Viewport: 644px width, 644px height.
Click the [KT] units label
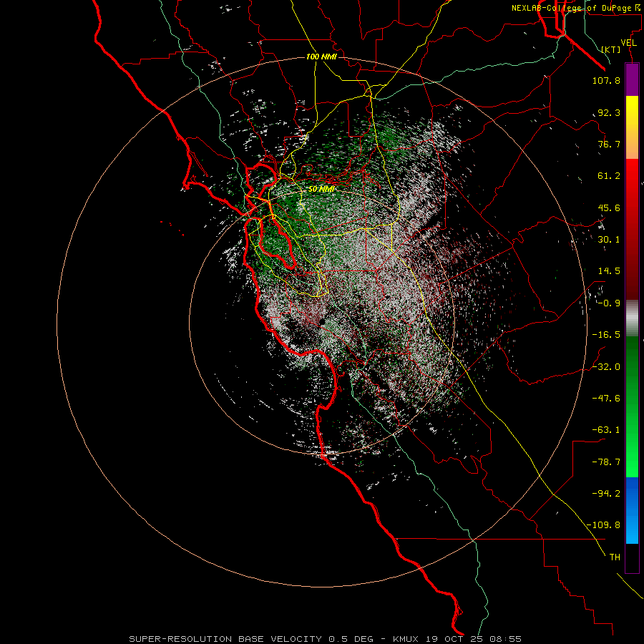pyautogui.click(x=611, y=49)
